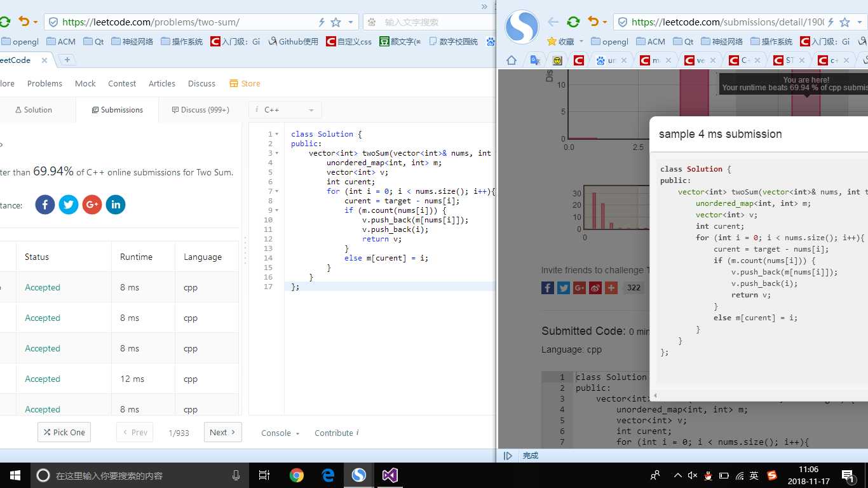The height and width of the screenshot is (488, 868).
Task: Click undo arrow in left browser toolbar
Action: pyautogui.click(x=24, y=22)
